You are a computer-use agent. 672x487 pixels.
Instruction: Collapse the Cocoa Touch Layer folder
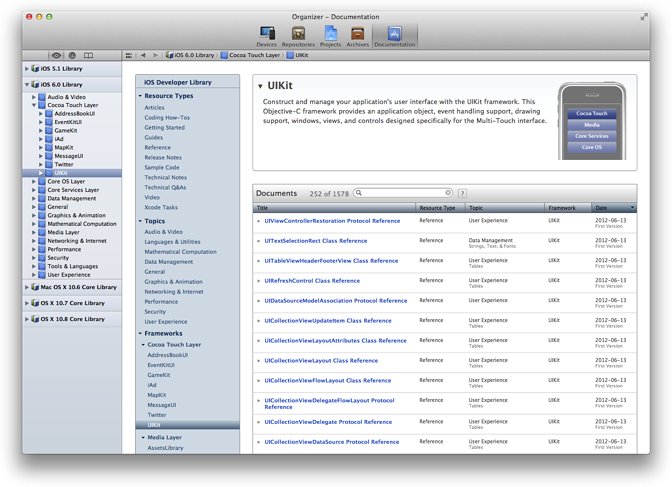tap(35, 104)
